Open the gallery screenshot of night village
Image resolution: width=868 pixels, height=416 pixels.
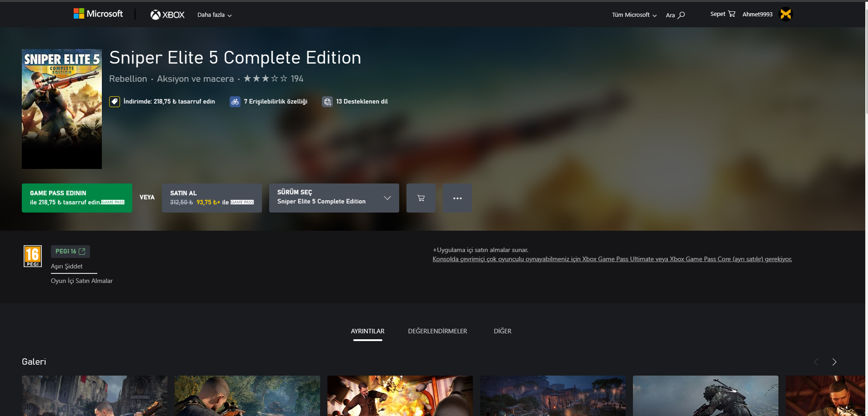coord(553,396)
